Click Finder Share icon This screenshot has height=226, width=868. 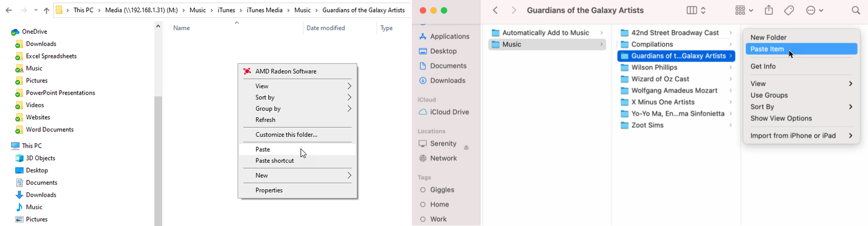769,10
